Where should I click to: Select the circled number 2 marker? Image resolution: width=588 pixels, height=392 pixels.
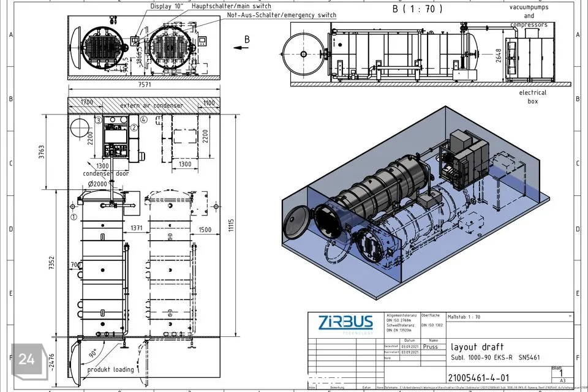tap(134, 127)
